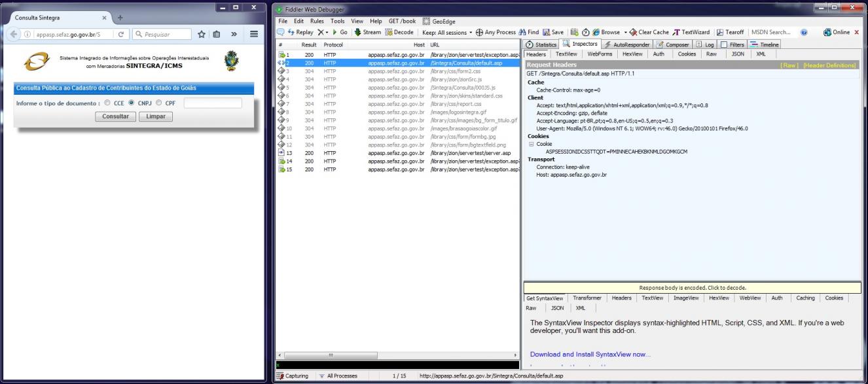Select the CPF radio button
Viewport: 868px width, 384px height.
coord(158,103)
